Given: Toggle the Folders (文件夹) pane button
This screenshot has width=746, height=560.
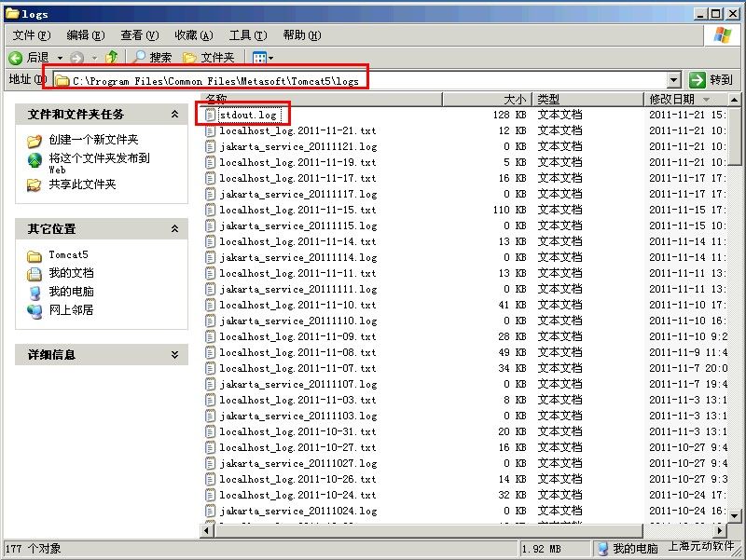Looking at the screenshot, I should [x=209, y=58].
